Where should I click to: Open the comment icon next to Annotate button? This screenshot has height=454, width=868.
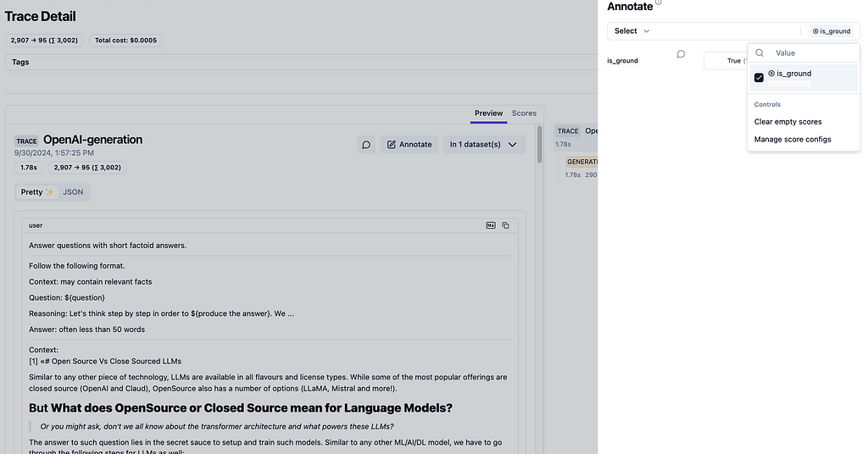tap(366, 144)
